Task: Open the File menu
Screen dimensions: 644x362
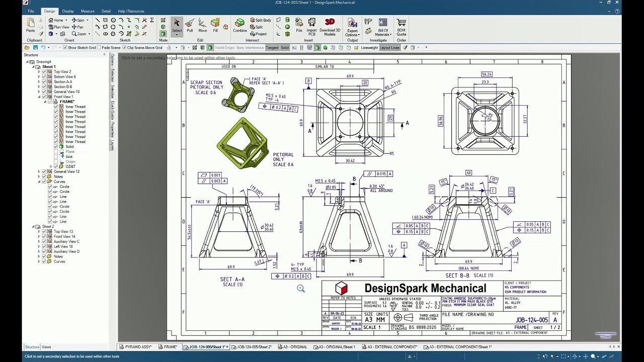Action: click(31, 11)
